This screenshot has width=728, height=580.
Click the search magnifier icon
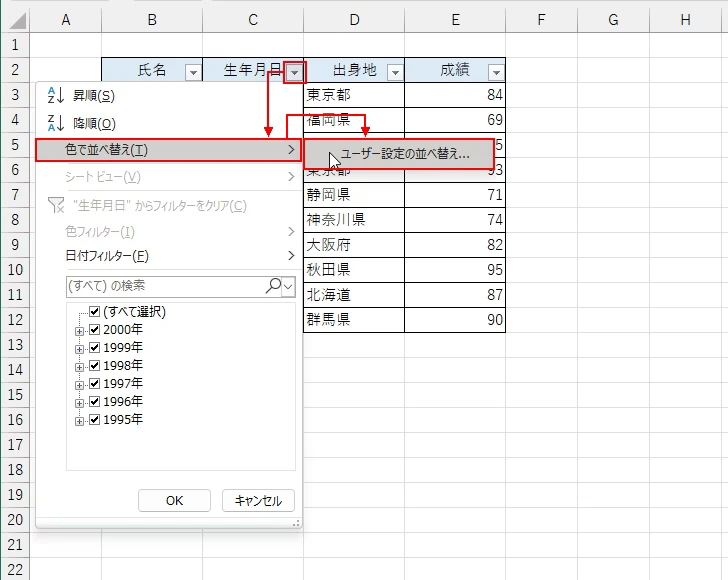pyautogui.click(x=273, y=285)
